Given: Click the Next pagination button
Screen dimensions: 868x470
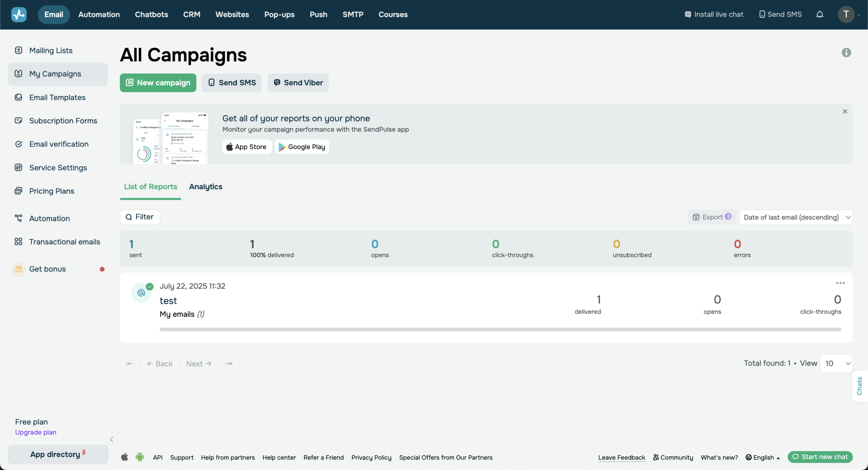Looking at the screenshot, I should pyautogui.click(x=199, y=364).
